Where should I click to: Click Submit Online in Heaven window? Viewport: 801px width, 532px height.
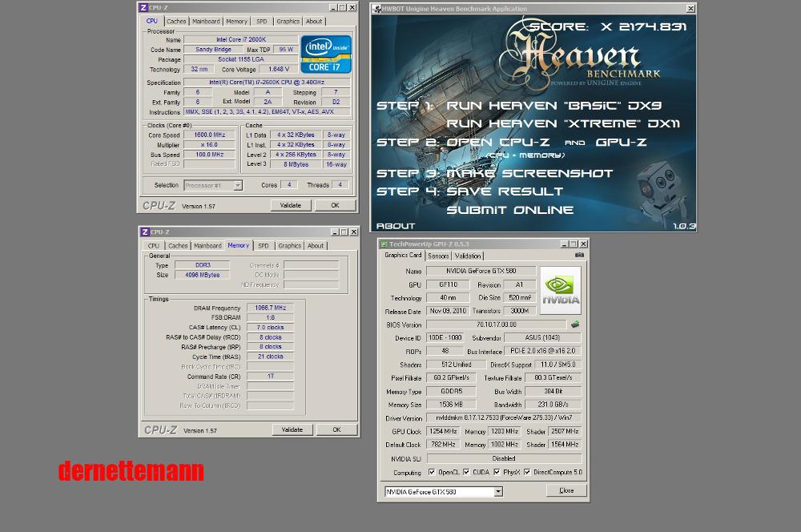point(509,210)
